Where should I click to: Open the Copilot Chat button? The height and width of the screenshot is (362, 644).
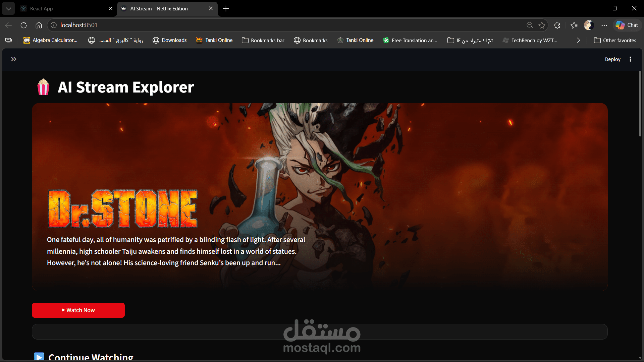(x=627, y=25)
